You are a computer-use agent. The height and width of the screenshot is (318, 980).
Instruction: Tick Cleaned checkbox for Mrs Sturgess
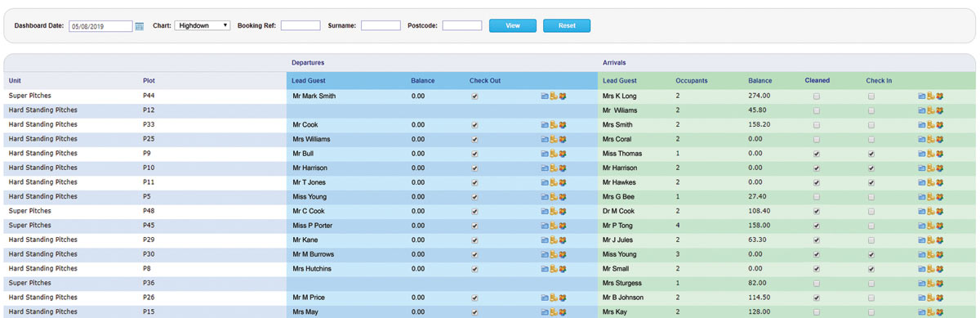(x=817, y=283)
